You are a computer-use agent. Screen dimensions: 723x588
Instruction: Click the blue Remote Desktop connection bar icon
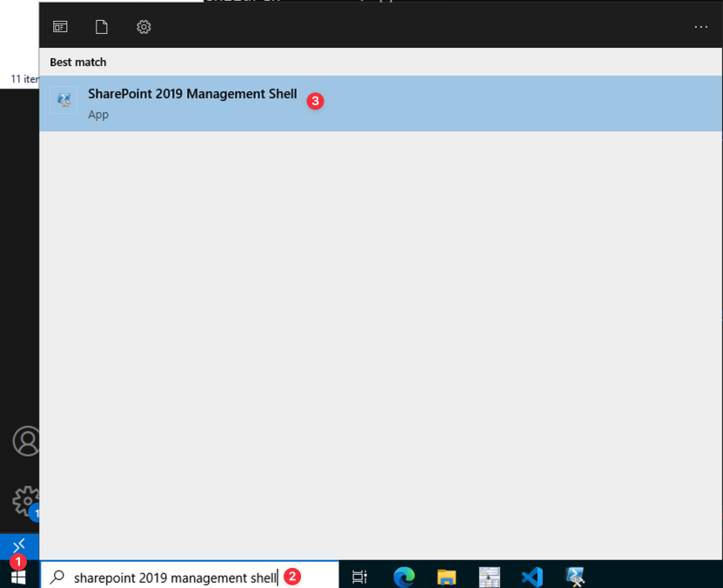click(19, 545)
